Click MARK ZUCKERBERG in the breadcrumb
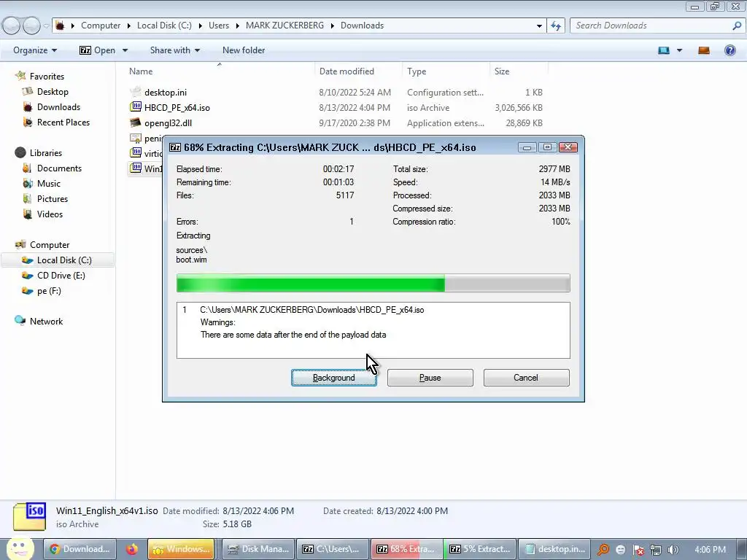 pos(285,26)
